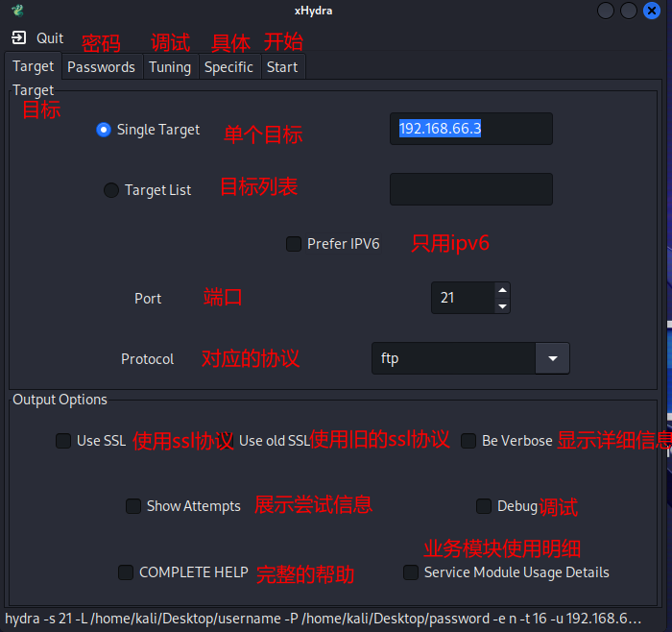Enable Service Module Usage Details checkbox
The image size is (672, 632).
pos(411,572)
